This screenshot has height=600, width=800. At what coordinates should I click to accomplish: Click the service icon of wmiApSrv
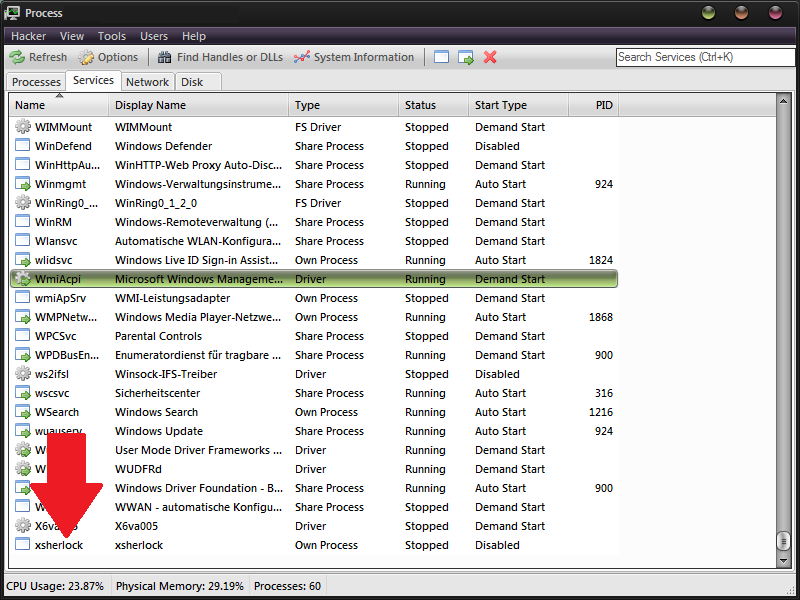(22, 297)
